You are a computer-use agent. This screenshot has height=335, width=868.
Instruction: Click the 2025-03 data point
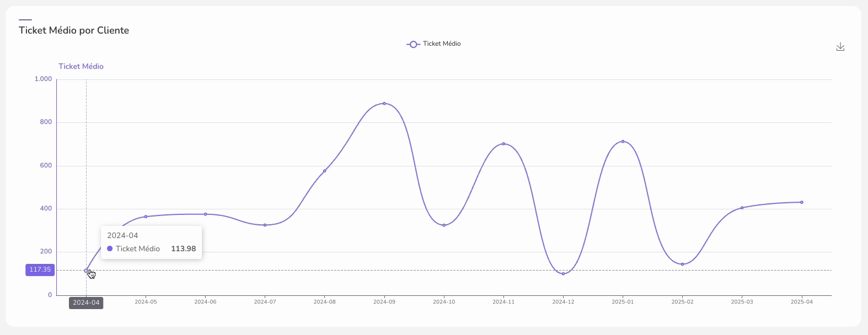[742, 208]
